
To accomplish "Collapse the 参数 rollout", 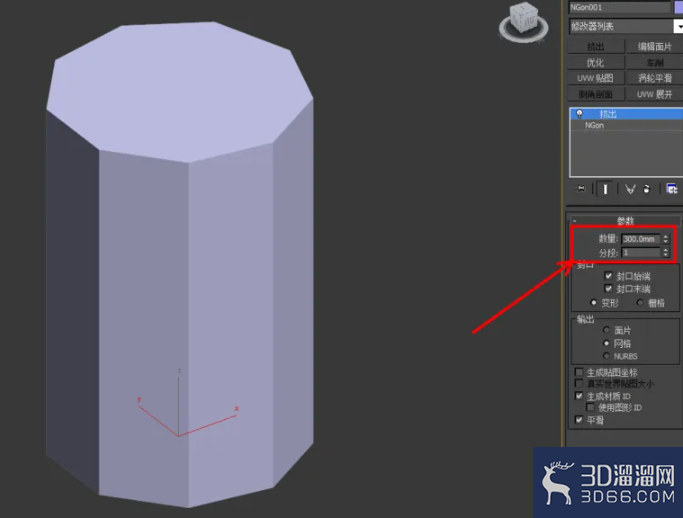I will pos(625,221).
